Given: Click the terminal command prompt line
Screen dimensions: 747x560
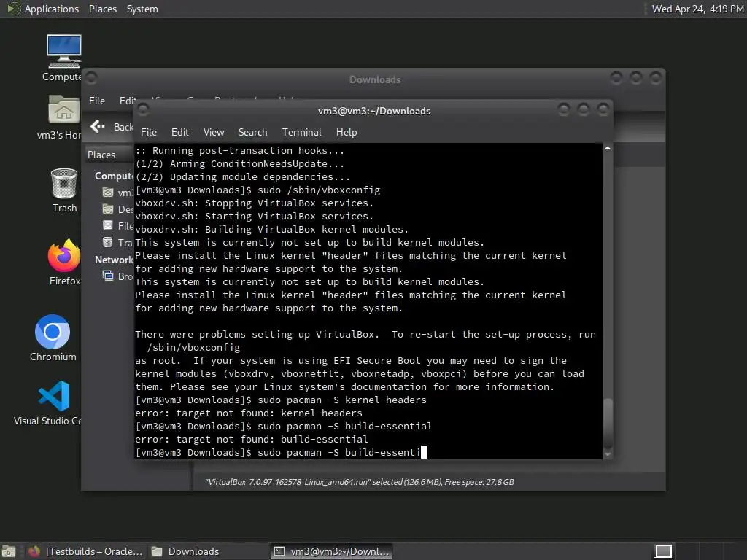Looking at the screenshot, I should point(281,452).
